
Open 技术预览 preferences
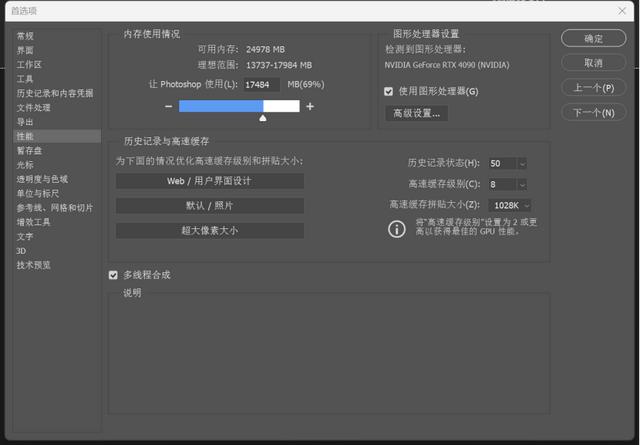(33, 265)
